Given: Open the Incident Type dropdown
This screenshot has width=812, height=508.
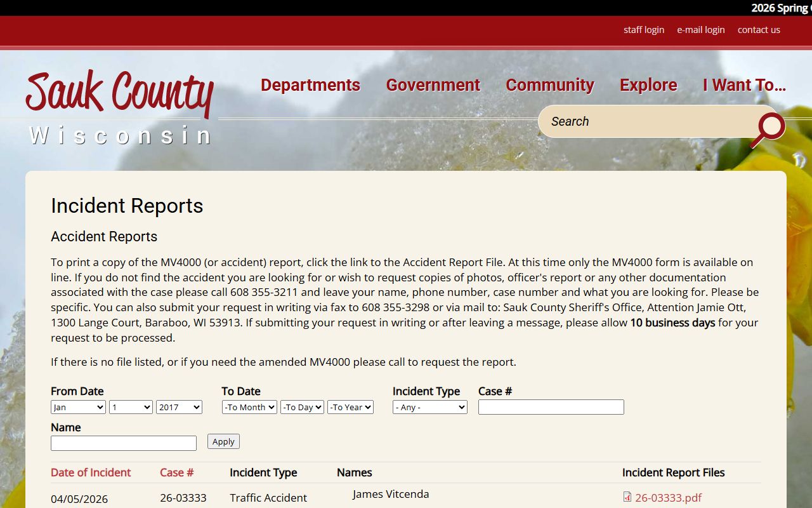Looking at the screenshot, I should click(x=430, y=407).
